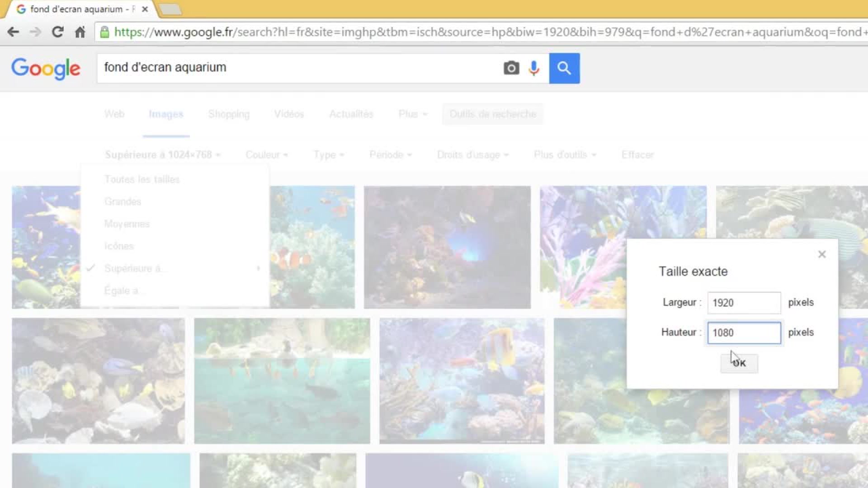The image size is (868, 488).
Task: Switch to the Vidéos tab
Action: [289, 114]
